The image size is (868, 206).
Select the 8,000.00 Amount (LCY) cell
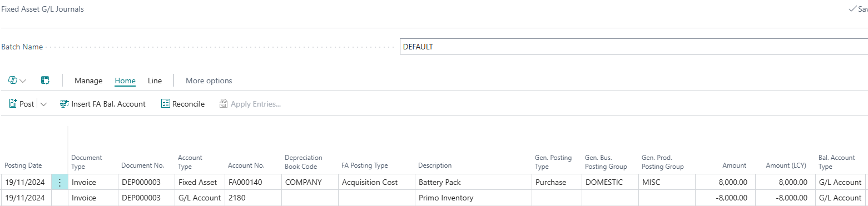coord(785,182)
